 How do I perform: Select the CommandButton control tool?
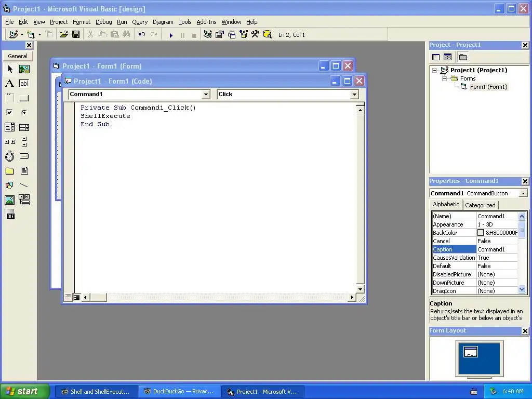pyautogui.click(x=24, y=98)
